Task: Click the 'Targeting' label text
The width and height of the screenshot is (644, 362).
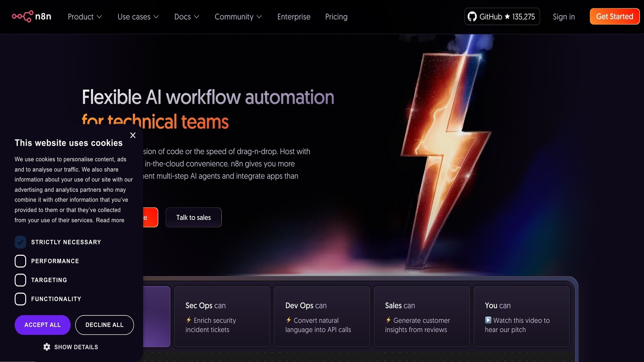Action: (49, 280)
